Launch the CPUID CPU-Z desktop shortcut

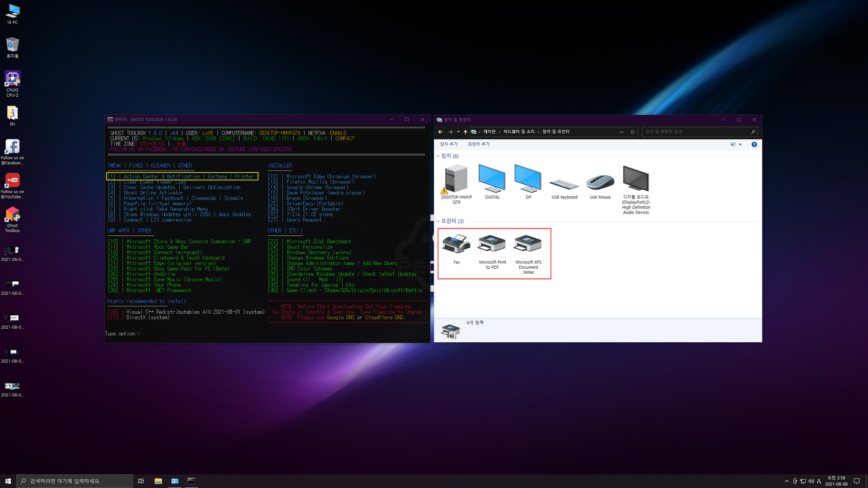click(13, 84)
